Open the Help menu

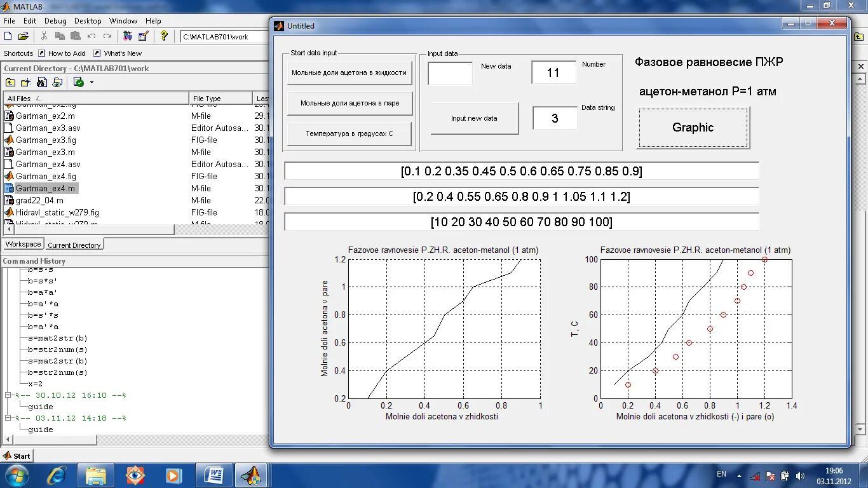(153, 21)
